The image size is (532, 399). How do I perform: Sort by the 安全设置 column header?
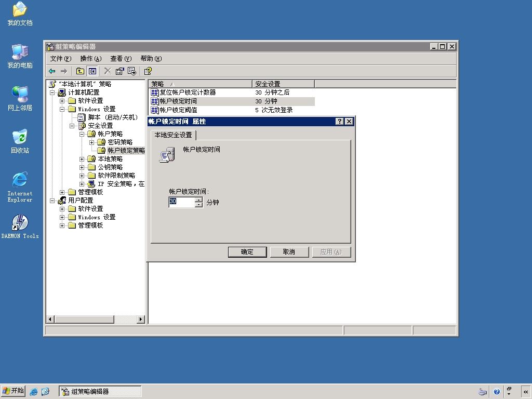coord(283,84)
